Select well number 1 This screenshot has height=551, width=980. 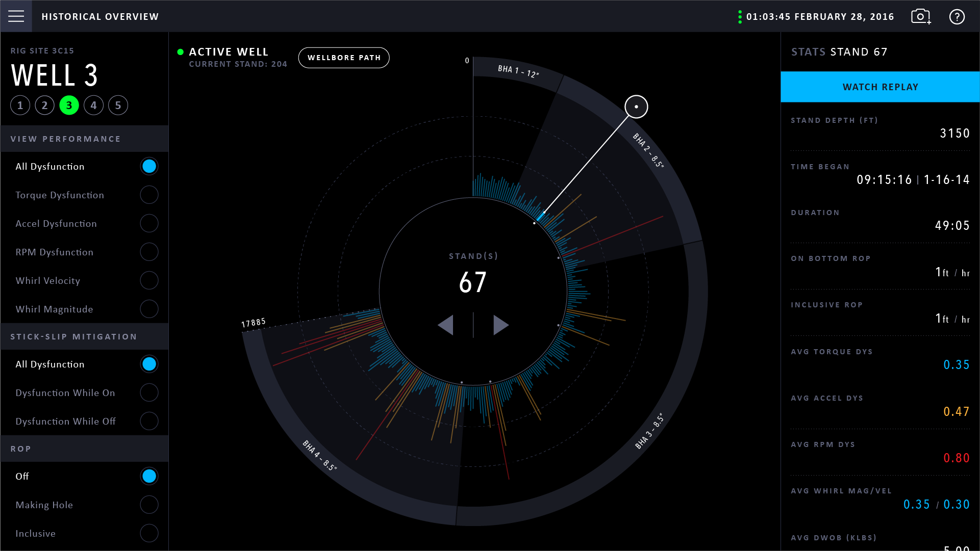pos(20,106)
